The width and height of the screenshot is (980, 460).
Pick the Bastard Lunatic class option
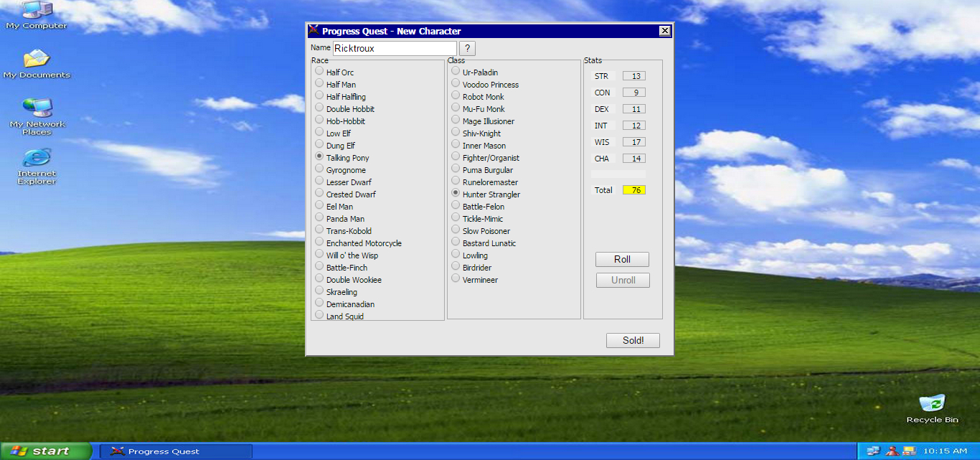[456, 243]
